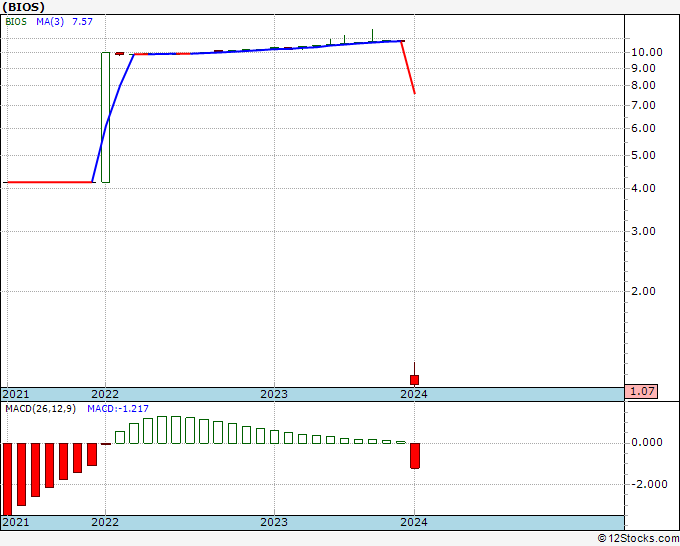Click the 0.000 MACD axis label
The height and width of the screenshot is (546, 680).
(647, 442)
